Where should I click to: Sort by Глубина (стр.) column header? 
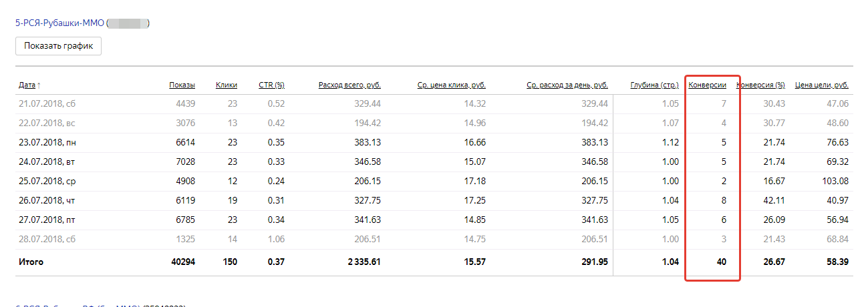(x=654, y=85)
